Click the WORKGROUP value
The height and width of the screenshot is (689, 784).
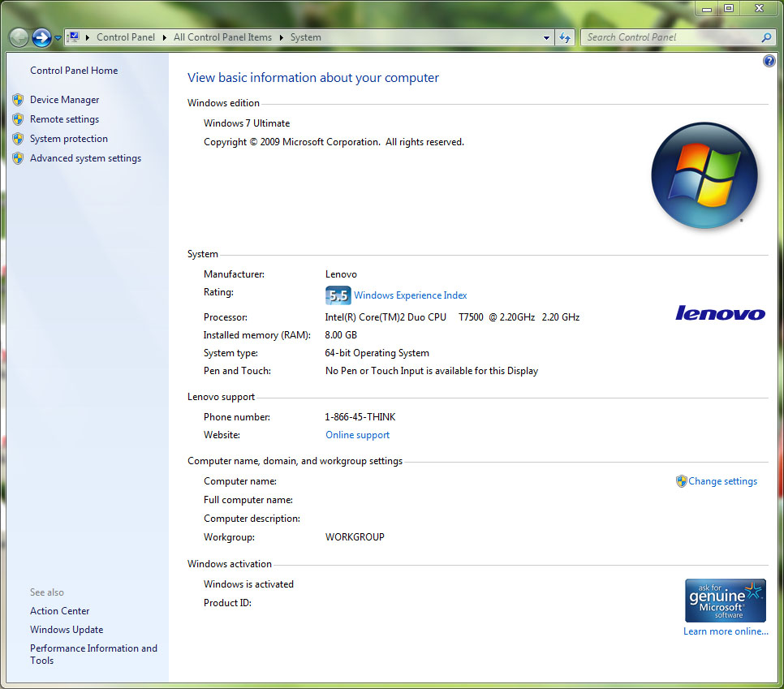click(x=355, y=537)
